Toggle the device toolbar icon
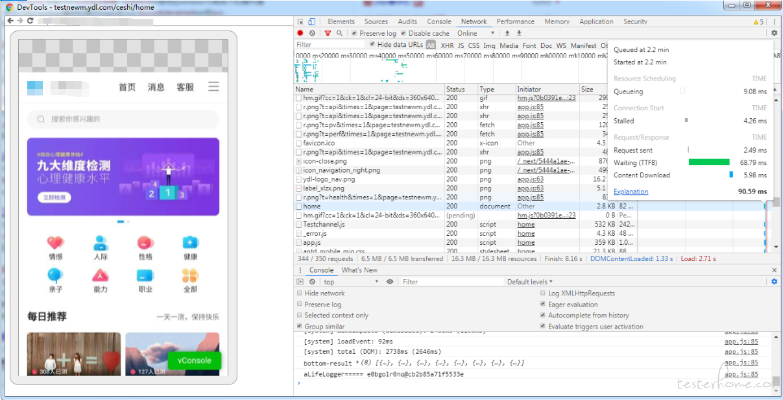This screenshot has height=400, width=783. pyautogui.click(x=312, y=21)
